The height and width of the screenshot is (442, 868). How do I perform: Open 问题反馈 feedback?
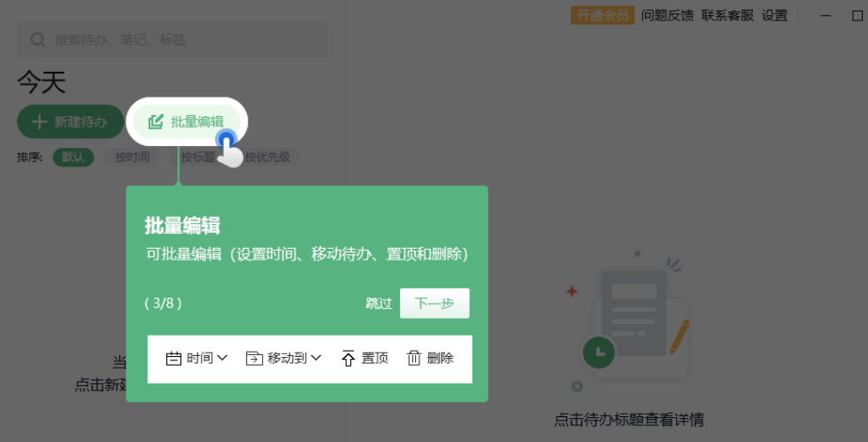pyautogui.click(x=667, y=16)
